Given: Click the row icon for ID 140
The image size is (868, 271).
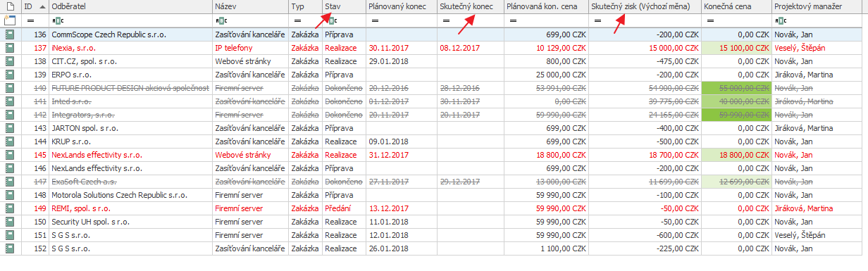Looking at the screenshot, I should (10, 88).
